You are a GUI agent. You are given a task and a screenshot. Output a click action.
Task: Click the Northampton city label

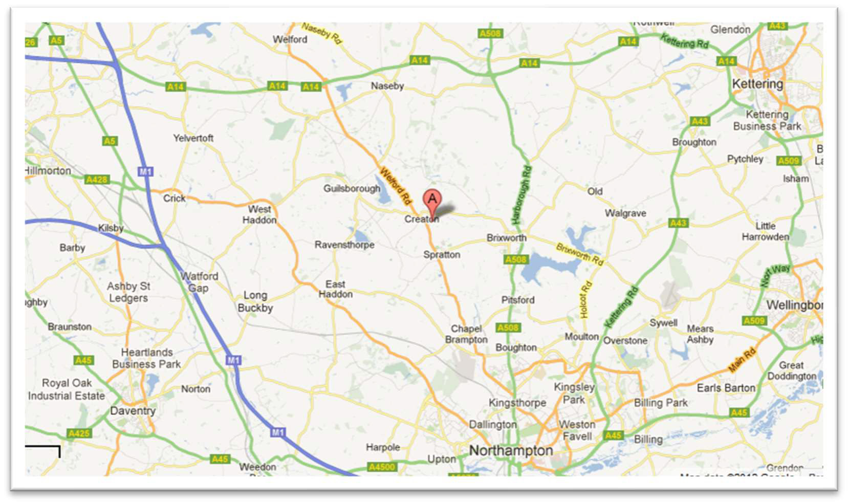[511, 451]
